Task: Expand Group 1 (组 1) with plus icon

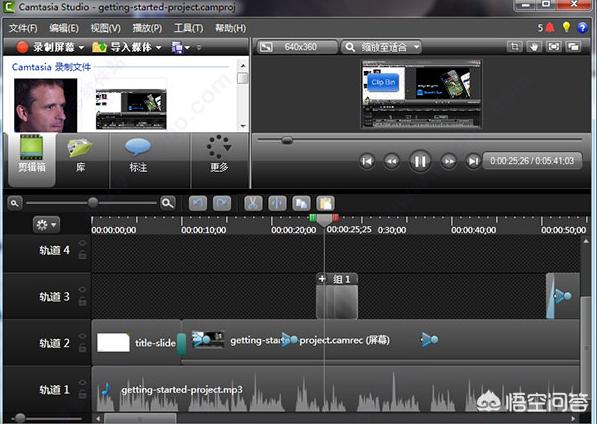Action: (x=322, y=279)
